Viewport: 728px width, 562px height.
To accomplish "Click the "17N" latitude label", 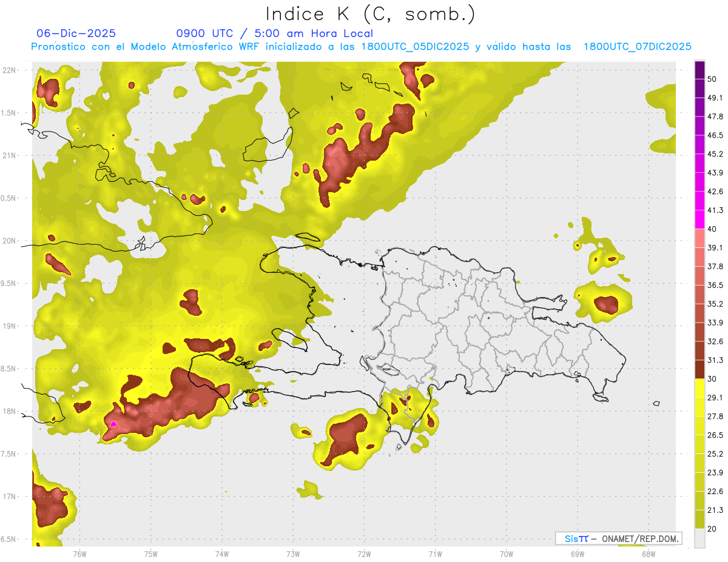I will 9,497.
